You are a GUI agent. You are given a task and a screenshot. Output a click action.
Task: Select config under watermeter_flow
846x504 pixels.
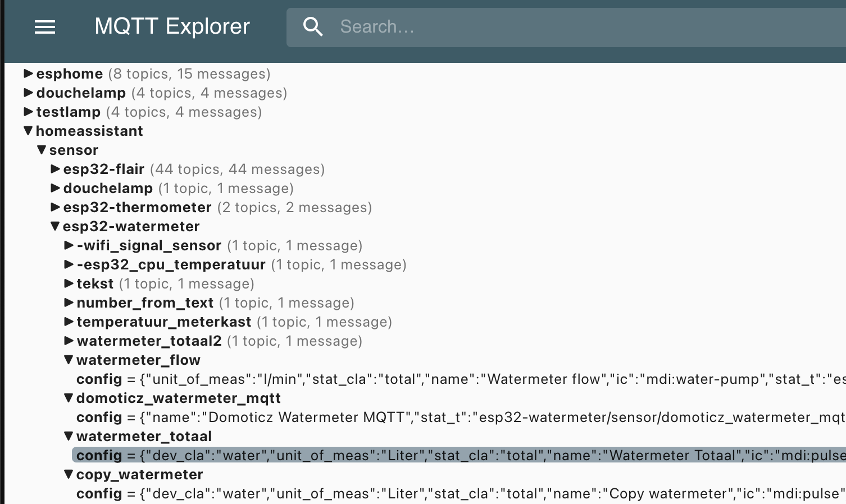99,379
